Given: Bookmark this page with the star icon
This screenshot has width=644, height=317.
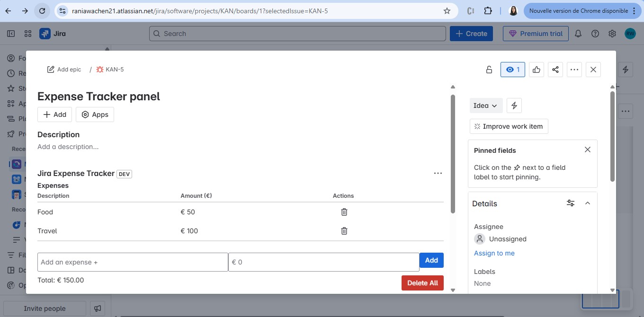Looking at the screenshot, I should [447, 10].
